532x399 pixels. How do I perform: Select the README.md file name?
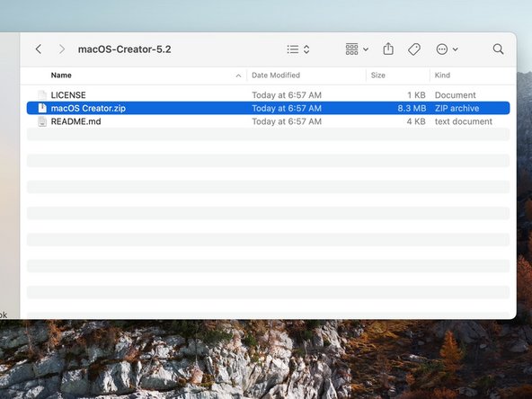pos(75,121)
